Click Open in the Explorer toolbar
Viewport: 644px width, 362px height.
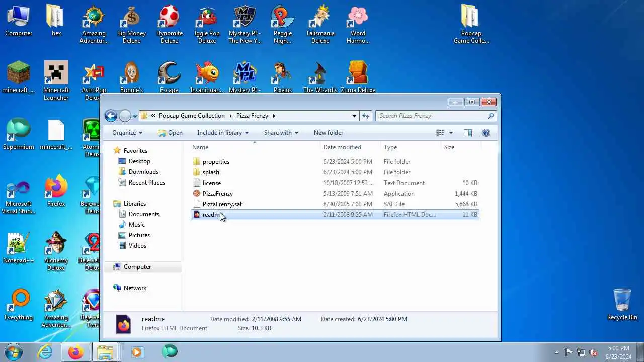[x=170, y=133]
